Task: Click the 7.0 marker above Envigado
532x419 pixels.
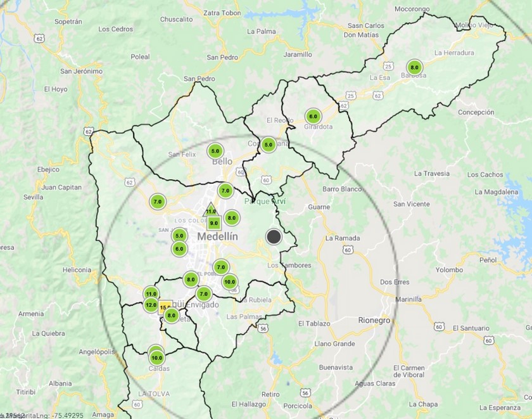Action: coord(203,293)
